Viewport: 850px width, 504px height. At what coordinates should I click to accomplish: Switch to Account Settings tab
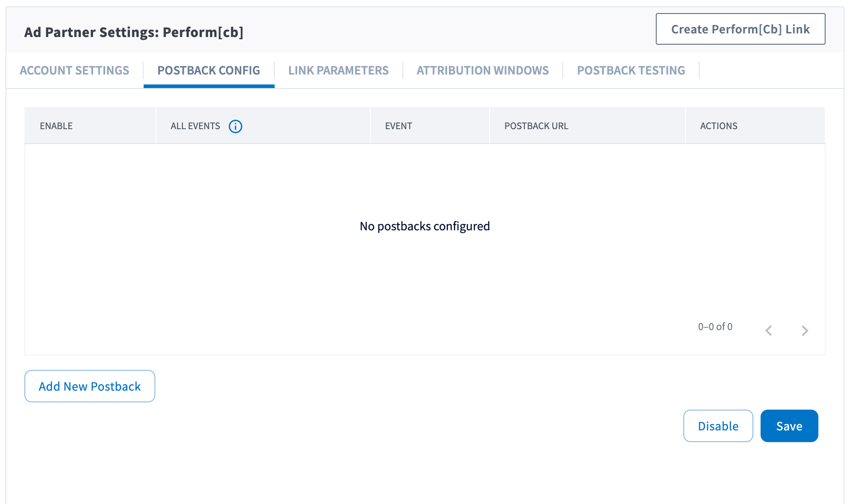[x=75, y=70]
